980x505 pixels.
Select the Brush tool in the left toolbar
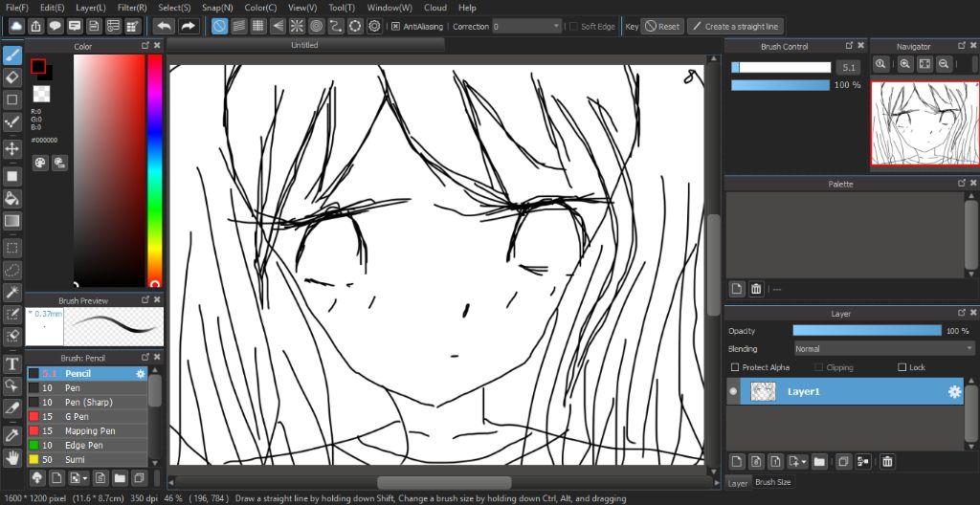[x=11, y=55]
